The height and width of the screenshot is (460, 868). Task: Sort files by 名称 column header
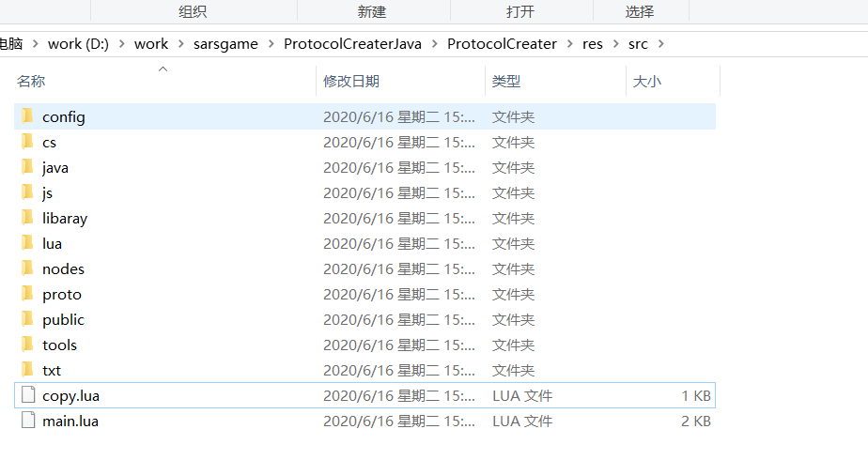31,82
